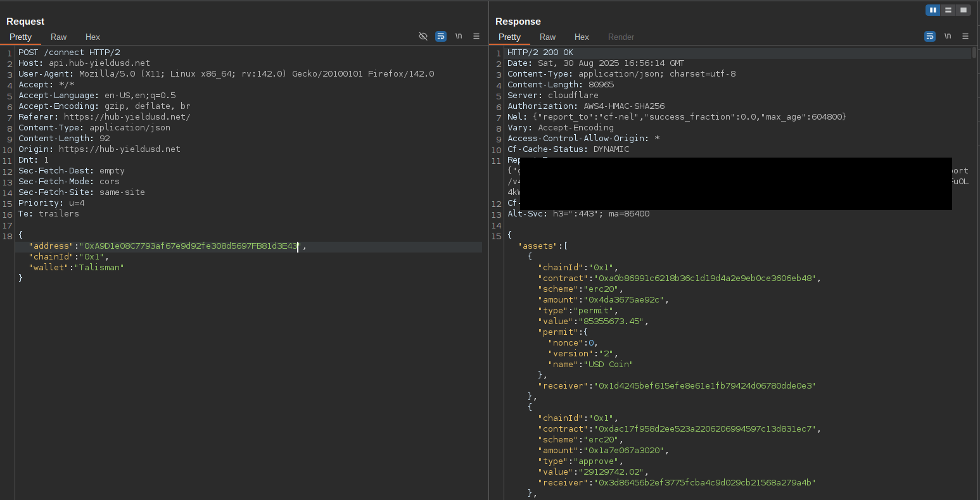This screenshot has width=980, height=500.
Task: Select the "Talisman" wallet value text
Action: click(104, 267)
